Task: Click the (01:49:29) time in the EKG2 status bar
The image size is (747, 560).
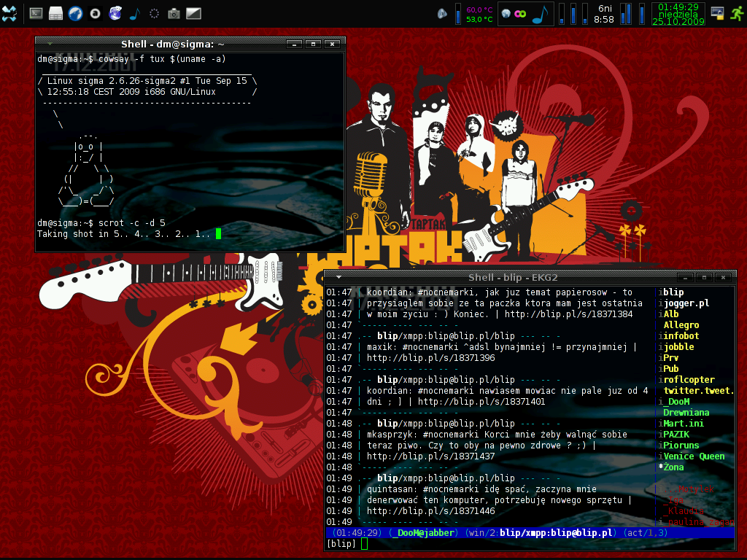Action: tap(356, 533)
